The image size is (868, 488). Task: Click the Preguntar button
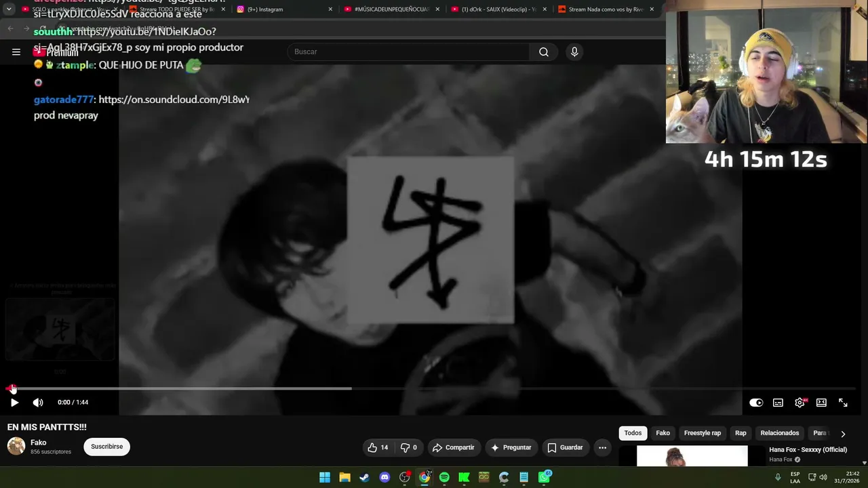(511, 447)
